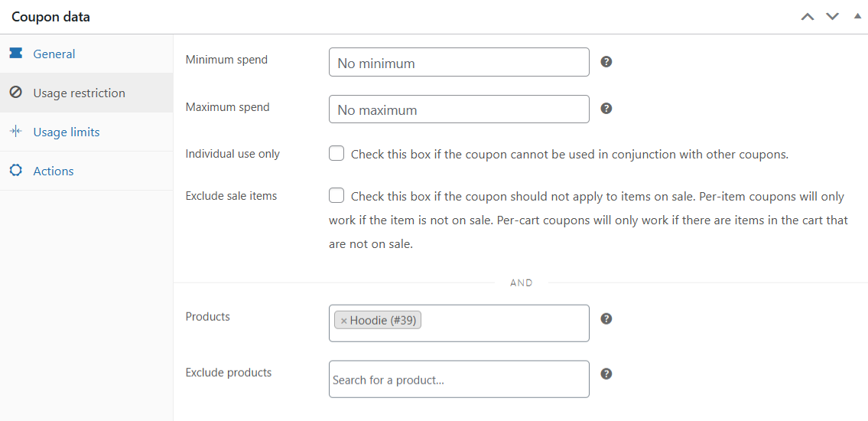
Task: Enable the Individual use only checkbox
Action: tap(336, 153)
